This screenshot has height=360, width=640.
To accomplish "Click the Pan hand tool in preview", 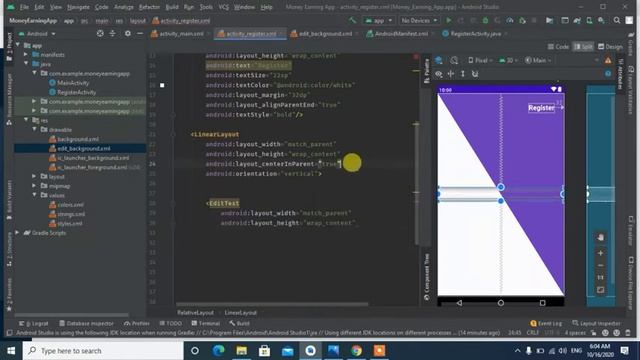I will tap(600, 237).
